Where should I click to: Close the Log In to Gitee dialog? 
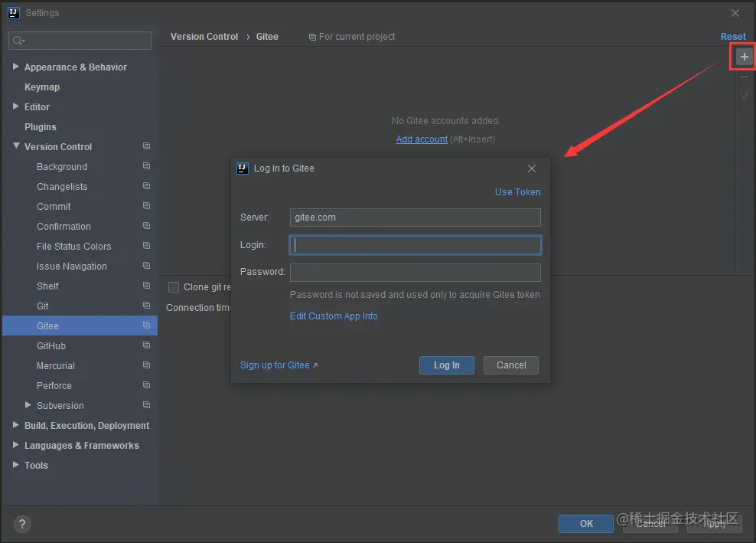click(532, 168)
